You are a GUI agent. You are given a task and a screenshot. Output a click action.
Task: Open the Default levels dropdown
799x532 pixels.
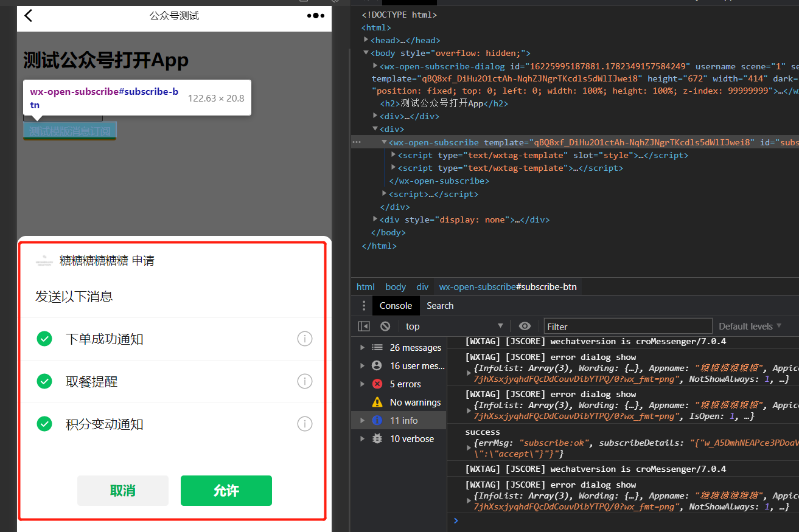(x=750, y=326)
